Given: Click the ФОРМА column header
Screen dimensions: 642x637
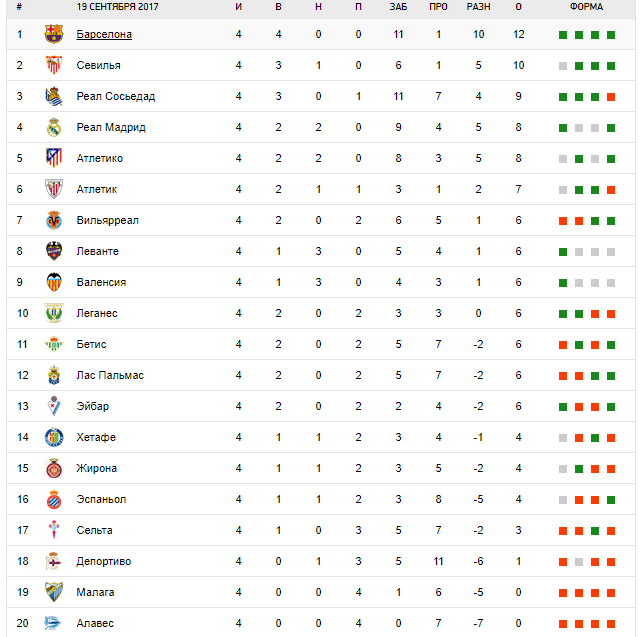Looking at the screenshot, I should pyautogui.click(x=586, y=6).
